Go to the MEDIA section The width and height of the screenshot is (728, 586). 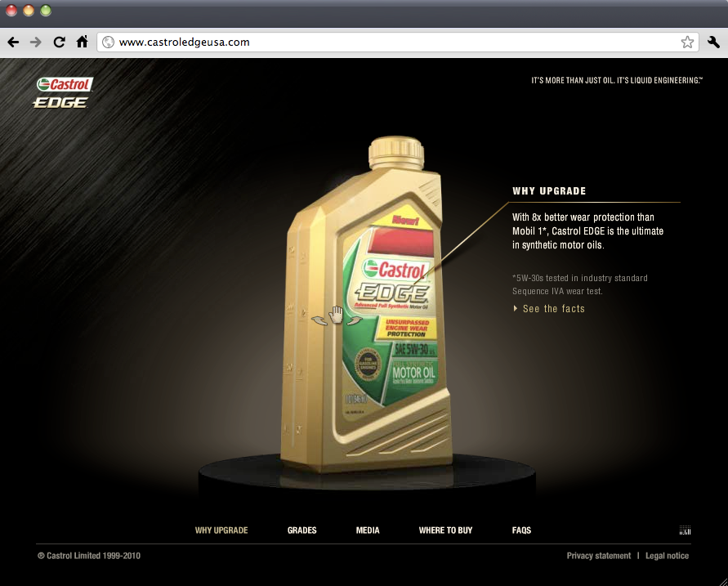coord(368,530)
